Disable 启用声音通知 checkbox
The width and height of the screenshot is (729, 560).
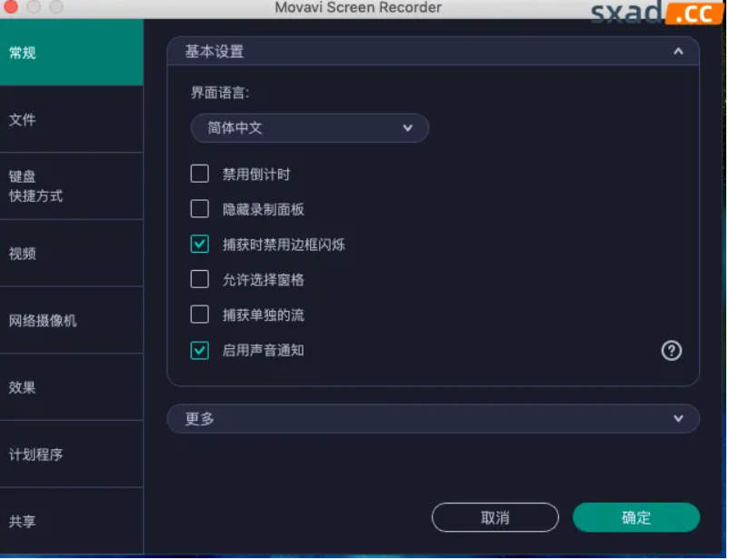200,351
